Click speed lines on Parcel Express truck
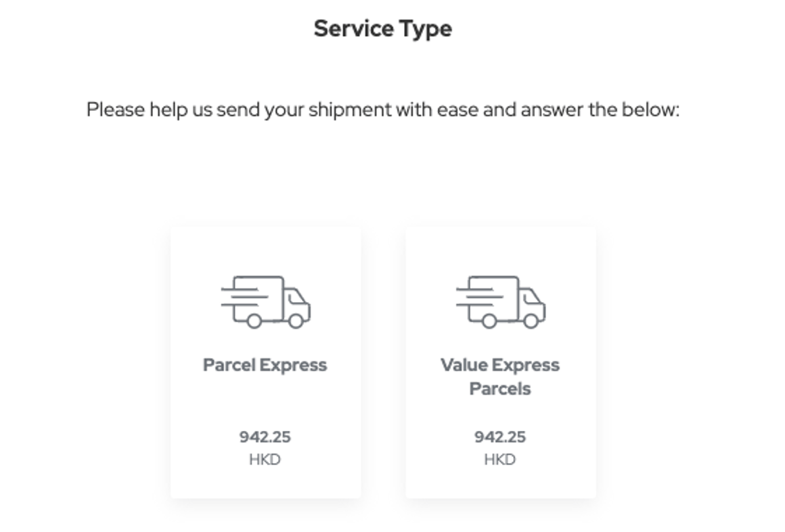 (238, 297)
